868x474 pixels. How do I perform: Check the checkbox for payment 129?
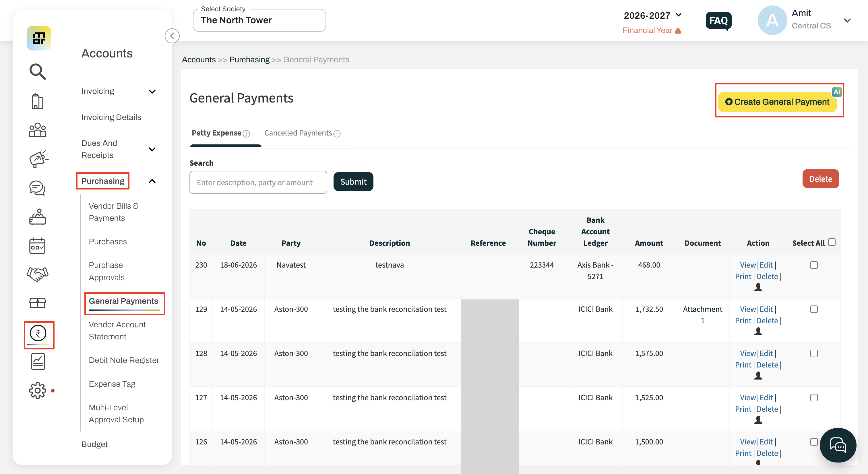click(x=814, y=309)
